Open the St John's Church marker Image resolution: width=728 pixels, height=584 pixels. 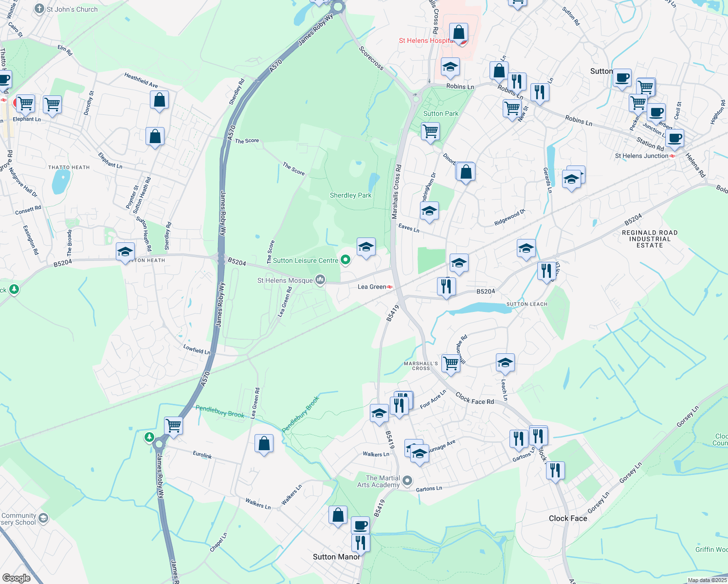39,9
